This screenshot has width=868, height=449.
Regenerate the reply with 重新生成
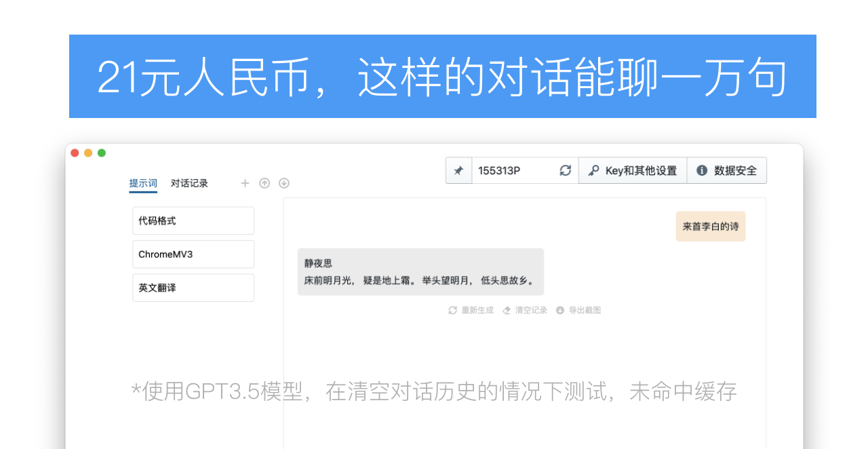471,311
